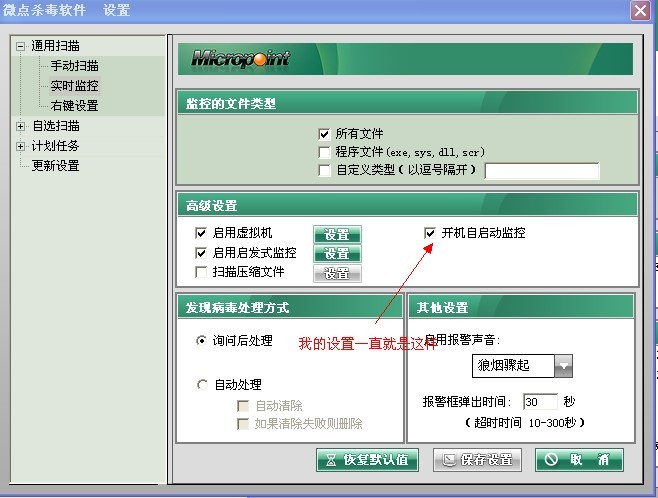Enable the 扫描压缩文件 checkbox
Image resolution: width=658 pixels, height=498 pixels.
tap(201, 272)
